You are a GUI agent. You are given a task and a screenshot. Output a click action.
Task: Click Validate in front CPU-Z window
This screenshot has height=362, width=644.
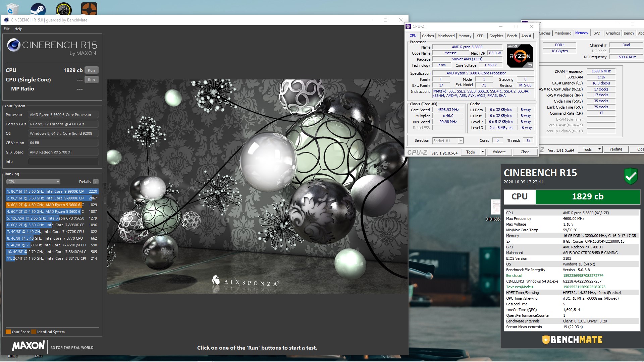click(x=499, y=152)
